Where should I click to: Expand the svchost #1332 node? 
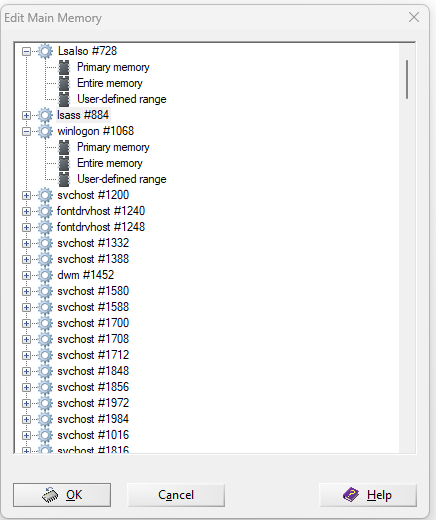pyautogui.click(x=26, y=243)
